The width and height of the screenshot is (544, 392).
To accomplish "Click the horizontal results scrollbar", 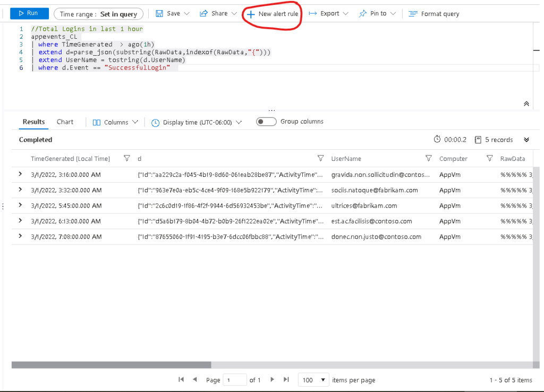I will [112, 365].
